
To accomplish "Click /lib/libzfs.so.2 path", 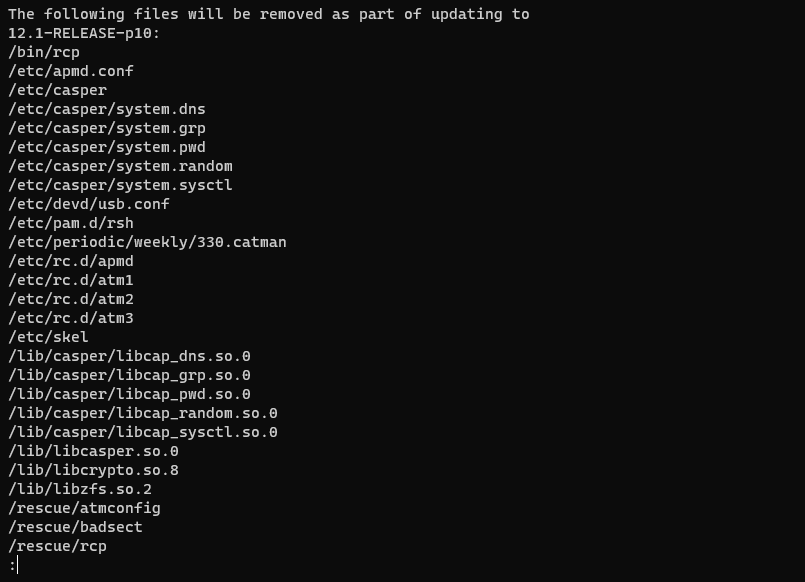I will (x=80, y=489).
